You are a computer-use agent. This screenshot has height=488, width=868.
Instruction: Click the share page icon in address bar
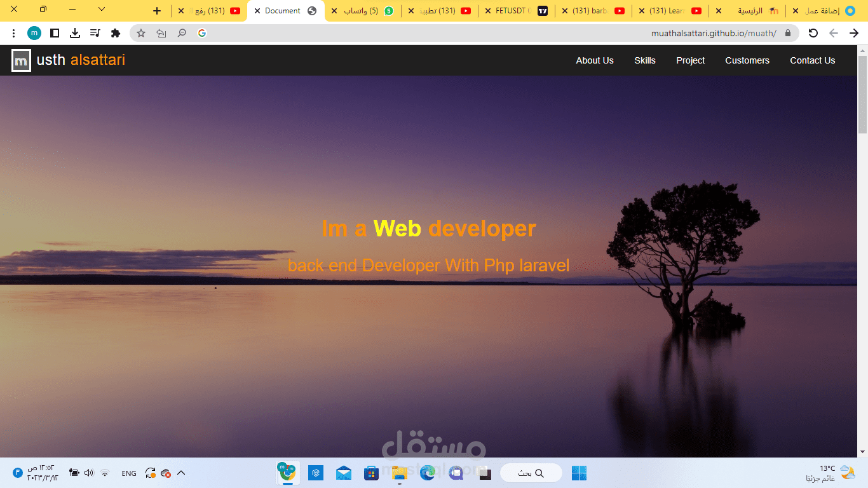point(161,33)
